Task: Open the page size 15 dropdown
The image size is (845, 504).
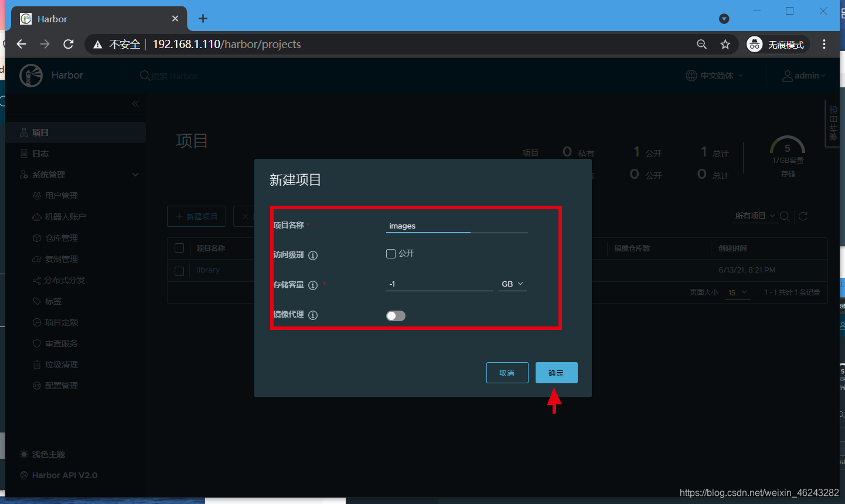Action: [737, 292]
